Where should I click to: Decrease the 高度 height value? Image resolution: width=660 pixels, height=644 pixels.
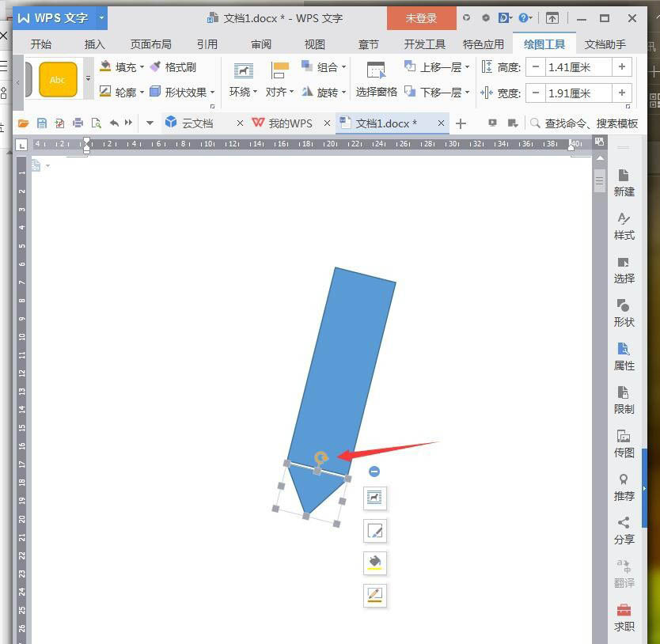(x=536, y=67)
